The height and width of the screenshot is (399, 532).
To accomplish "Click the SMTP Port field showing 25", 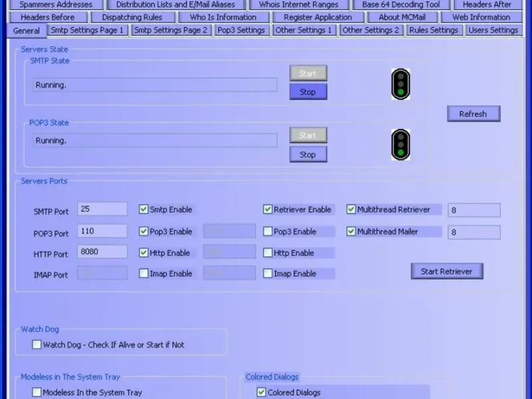I will pyautogui.click(x=102, y=209).
